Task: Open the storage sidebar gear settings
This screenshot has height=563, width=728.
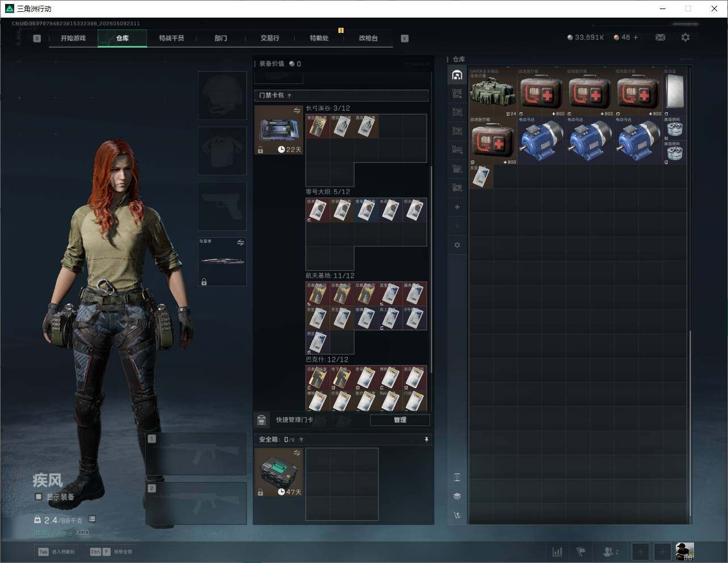Action: pos(457,245)
